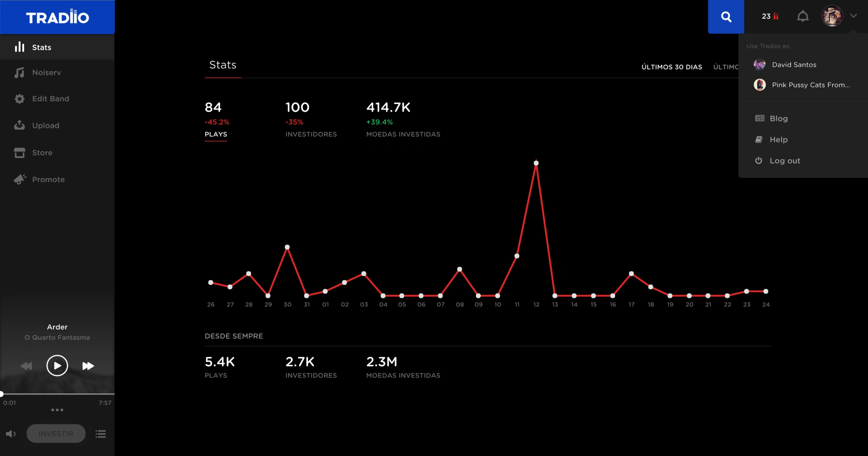Open the play queue list icon

(101, 434)
